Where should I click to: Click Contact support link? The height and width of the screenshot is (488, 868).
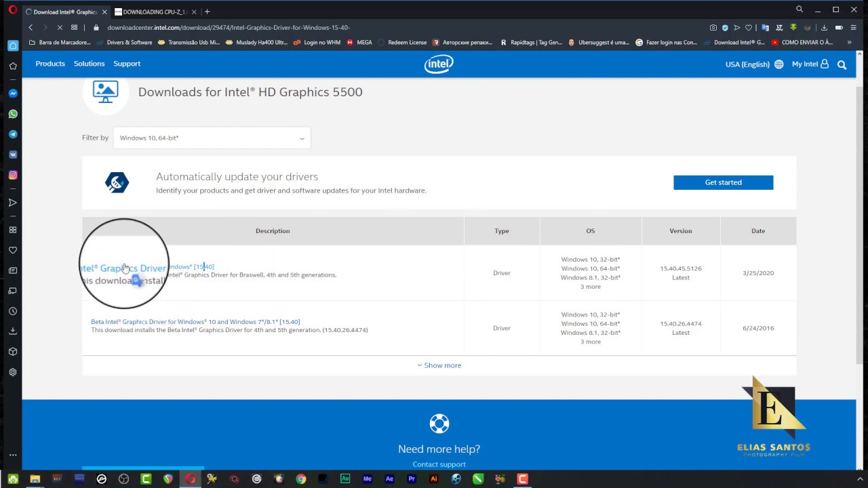pyautogui.click(x=439, y=464)
